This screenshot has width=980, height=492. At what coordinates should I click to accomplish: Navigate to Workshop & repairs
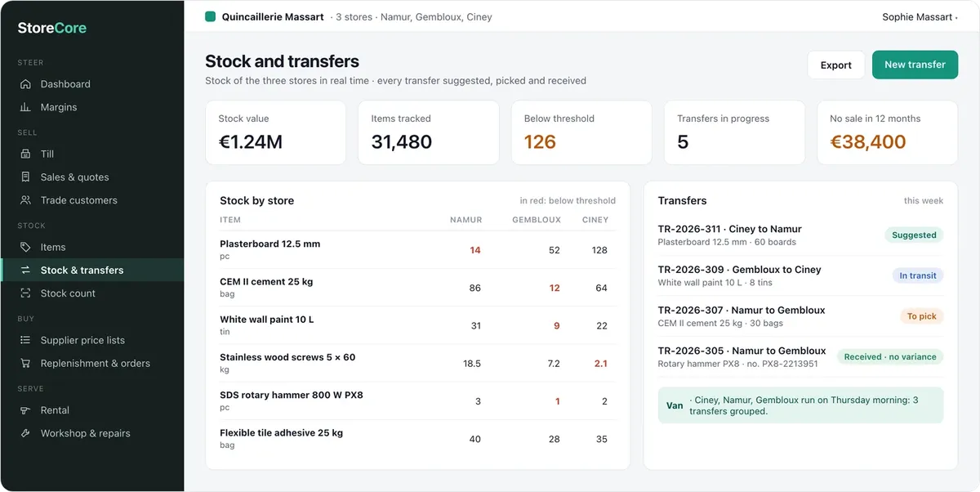pyautogui.click(x=91, y=433)
